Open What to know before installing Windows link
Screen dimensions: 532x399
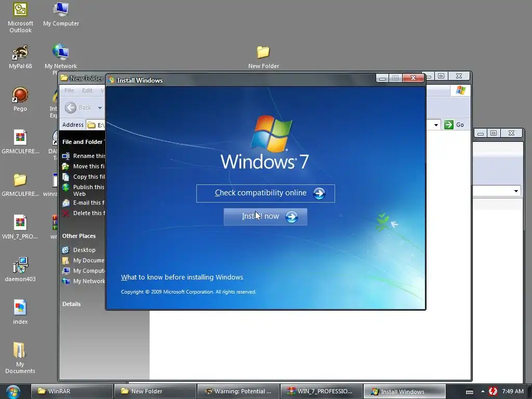point(182,277)
